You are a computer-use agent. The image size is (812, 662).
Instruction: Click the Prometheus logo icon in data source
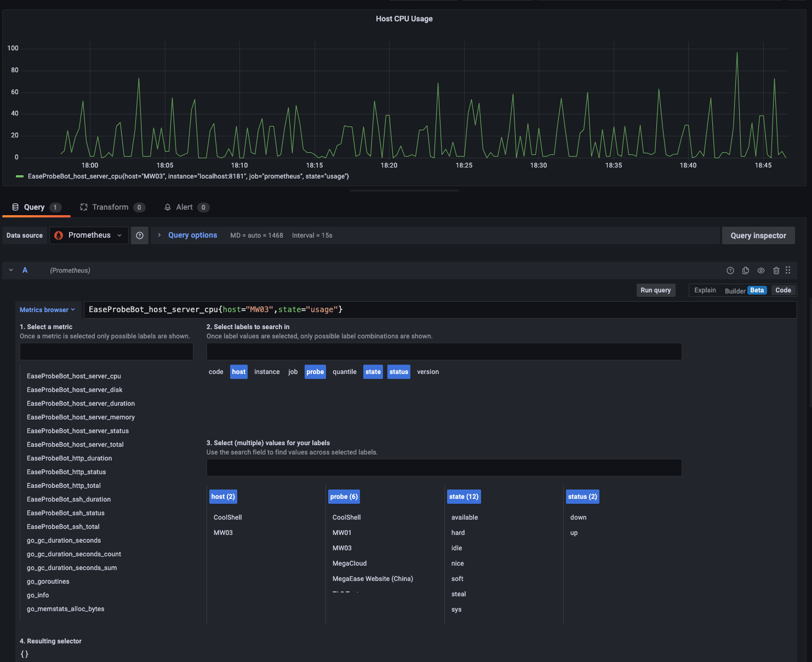click(x=59, y=235)
